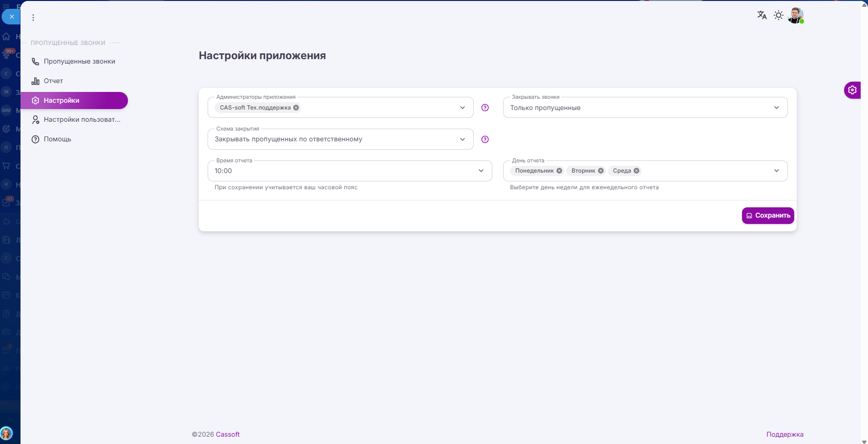Follow the Поддержка link in footer
Viewport: 868px width, 444px height.
point(784,434)
